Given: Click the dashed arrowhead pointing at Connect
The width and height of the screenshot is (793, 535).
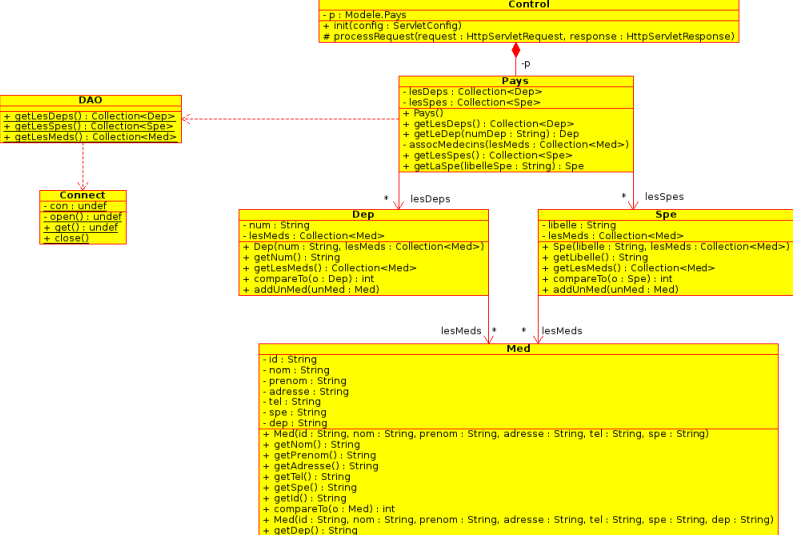Looking at the screenshot, I should point(83,186).
